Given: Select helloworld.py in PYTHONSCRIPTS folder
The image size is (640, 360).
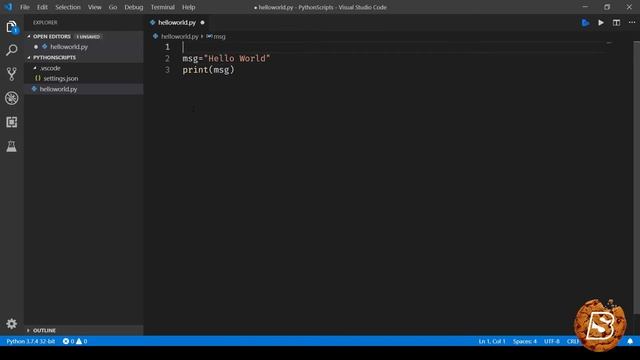Looking at the screenshot, I should click(58, 89).
